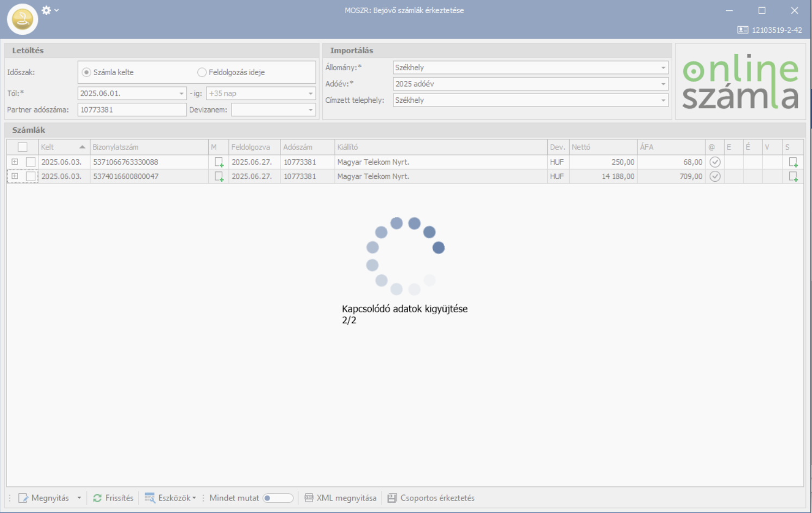Click the round gold application logo
The width and height of the screenshot is (812, 513).
click(x=22, y=20)
